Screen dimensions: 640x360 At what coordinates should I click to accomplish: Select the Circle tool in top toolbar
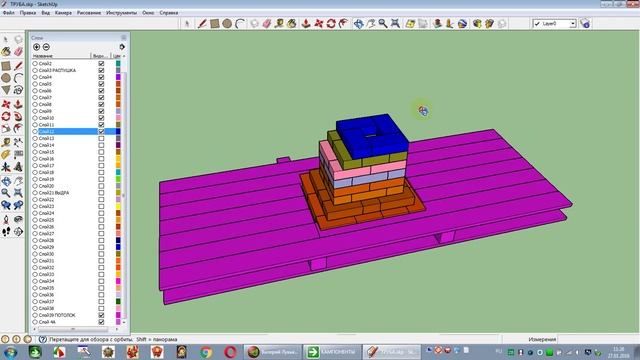(x=227, y=24)
